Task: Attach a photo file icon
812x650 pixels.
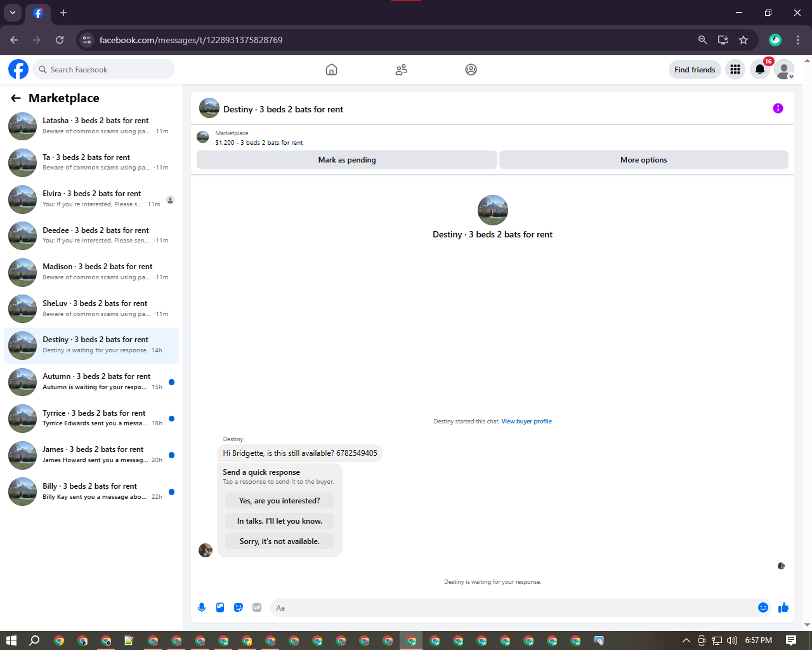Action: [x=220, y=607]
